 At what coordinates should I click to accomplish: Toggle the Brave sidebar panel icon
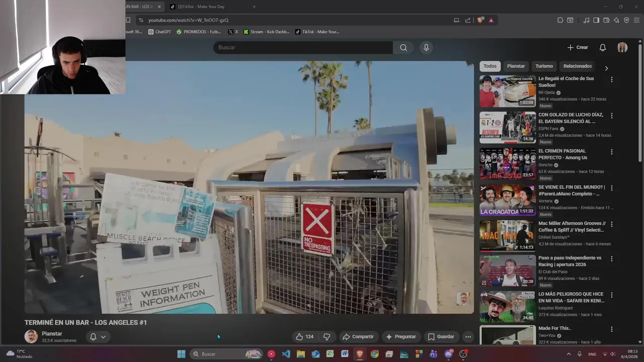point(596,20)
